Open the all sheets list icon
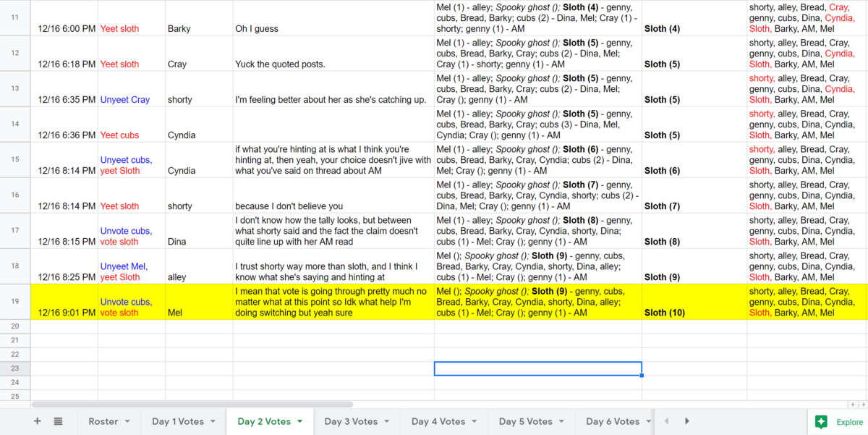This screenshot has width=868, height=435. pos(59,421)
